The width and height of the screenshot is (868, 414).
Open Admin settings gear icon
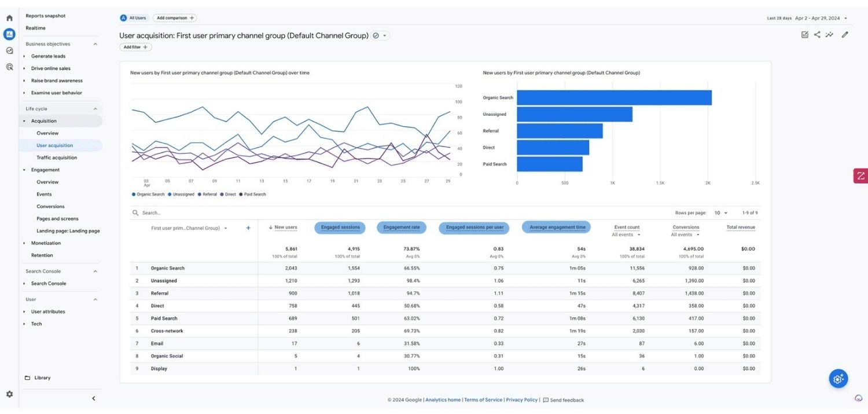tap(9, 394)
